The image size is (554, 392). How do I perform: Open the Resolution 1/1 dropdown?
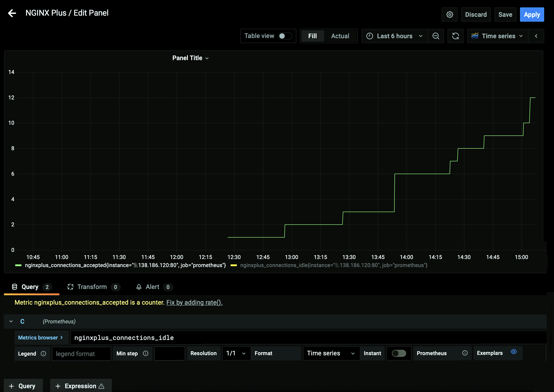(x=236, y=353)
